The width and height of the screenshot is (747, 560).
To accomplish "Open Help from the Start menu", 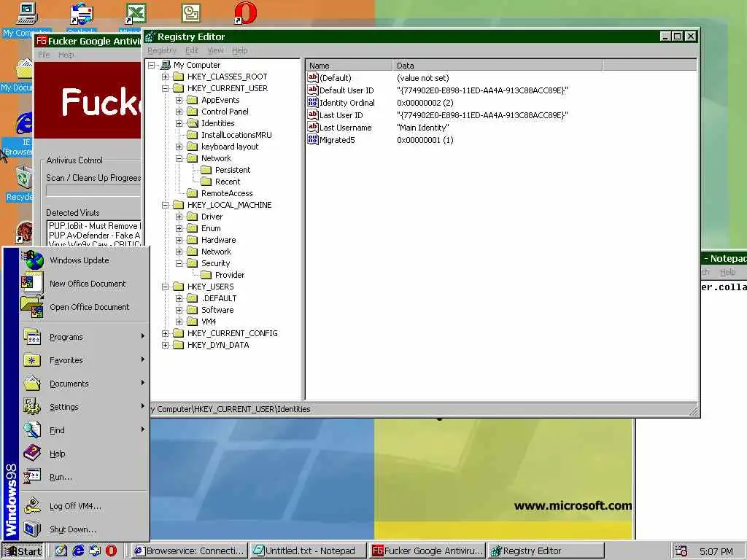I will [x=84, y=454].
